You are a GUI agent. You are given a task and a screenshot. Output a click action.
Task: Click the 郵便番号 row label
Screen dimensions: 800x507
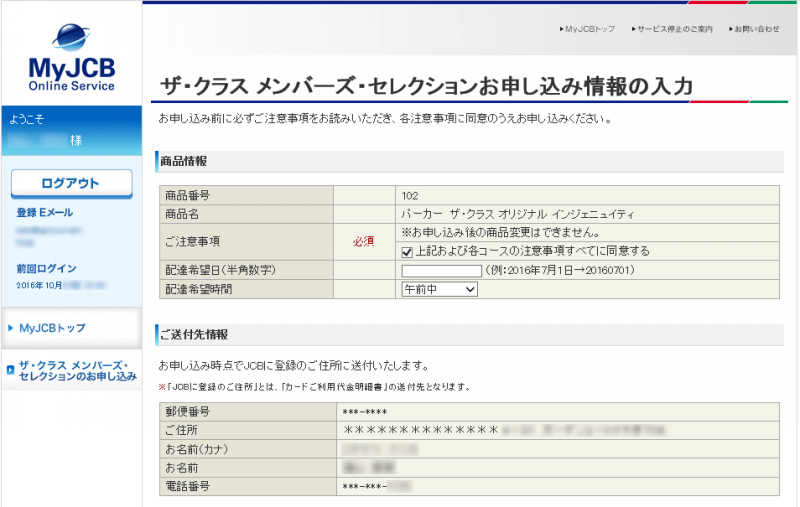click(x=187, y=412)
